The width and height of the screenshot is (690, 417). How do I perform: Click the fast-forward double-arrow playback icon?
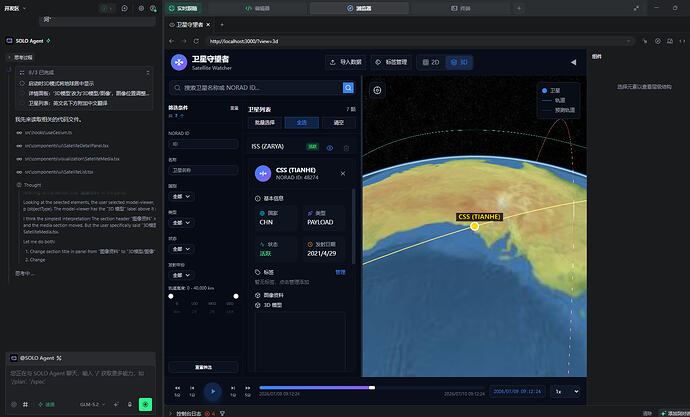point(248,388)
